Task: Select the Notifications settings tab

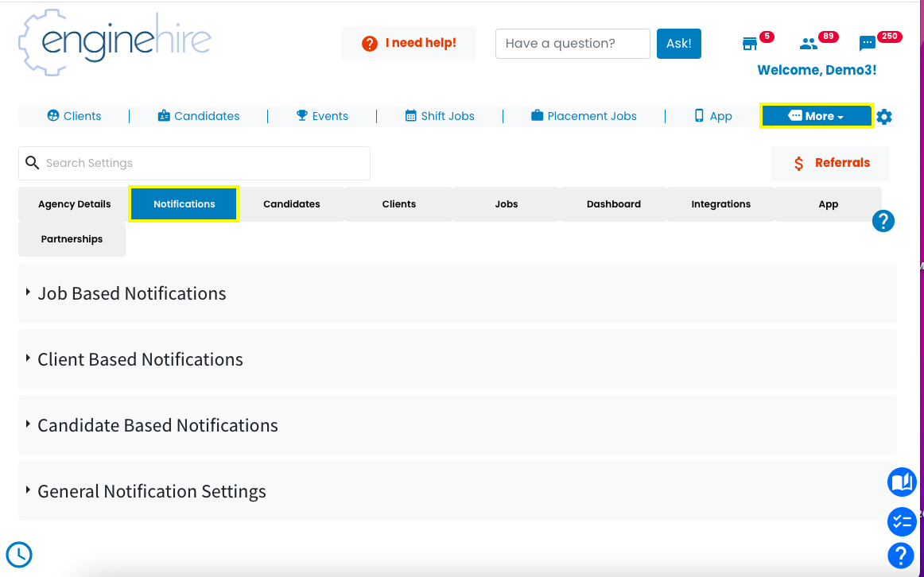Action: (184, 204)
